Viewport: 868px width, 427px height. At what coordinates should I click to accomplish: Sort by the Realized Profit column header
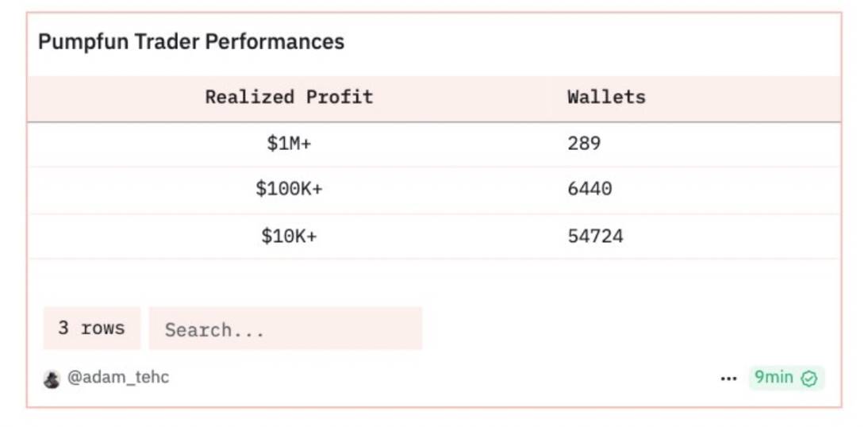(x=289, y=98)
